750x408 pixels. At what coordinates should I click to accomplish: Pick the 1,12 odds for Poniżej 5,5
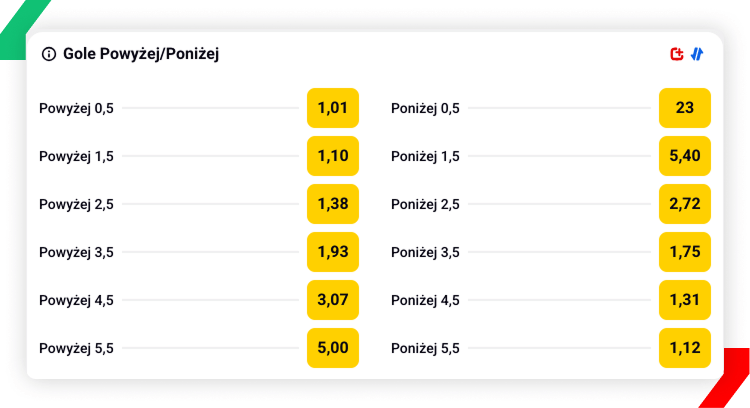pyautogui.click(x=685, y=348)
